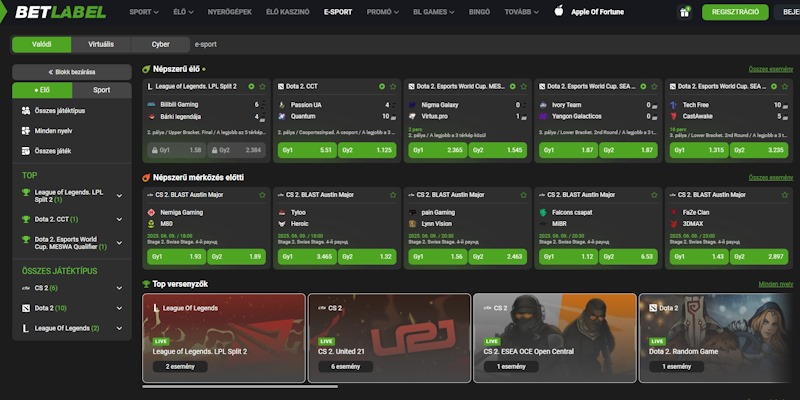Expand League of Legends LPL Split 2 in TOP list
Viewport: 800px width, 400px height.
click(x=119, y=196)
